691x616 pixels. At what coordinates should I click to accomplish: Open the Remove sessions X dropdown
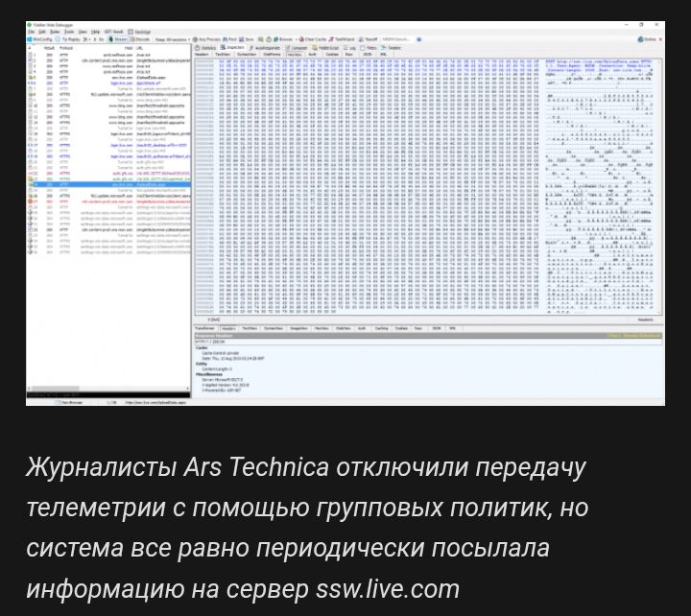[86, 39]
